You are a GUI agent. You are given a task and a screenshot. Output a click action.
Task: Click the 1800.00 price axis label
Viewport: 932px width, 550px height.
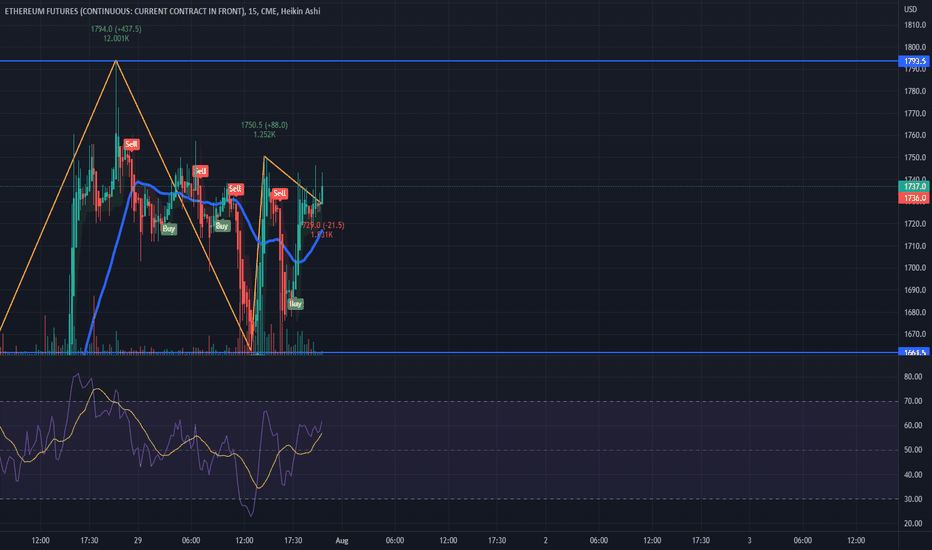[x=915, y=47]
